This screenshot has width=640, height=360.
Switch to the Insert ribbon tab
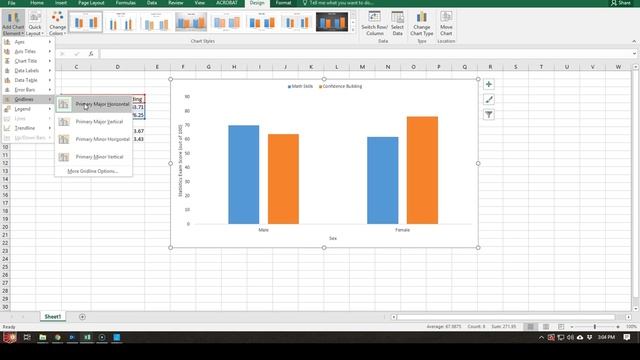click(61, 3)
